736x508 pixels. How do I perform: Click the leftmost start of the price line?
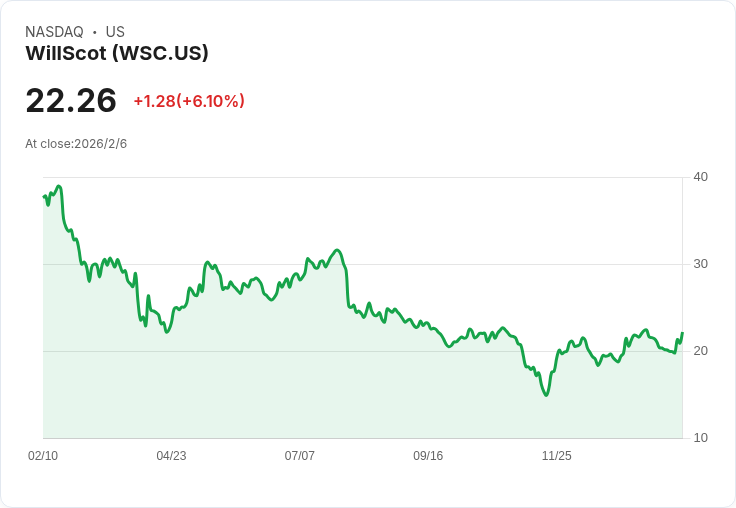44,196
